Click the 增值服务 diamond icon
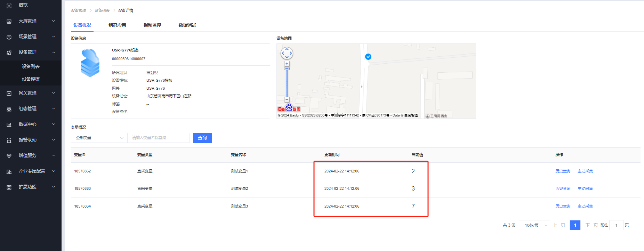This screenshot has height=251, width=644. (x=9, y=156)
